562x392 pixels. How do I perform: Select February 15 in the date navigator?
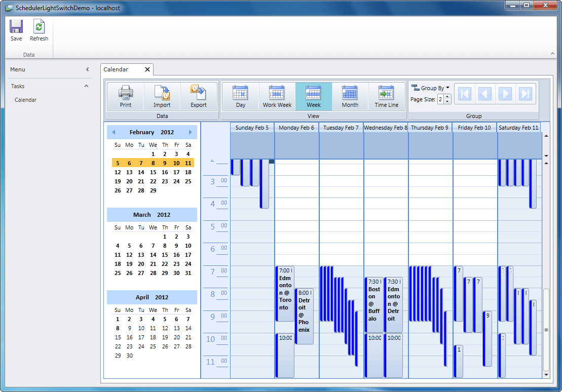(x=153, y=172)
